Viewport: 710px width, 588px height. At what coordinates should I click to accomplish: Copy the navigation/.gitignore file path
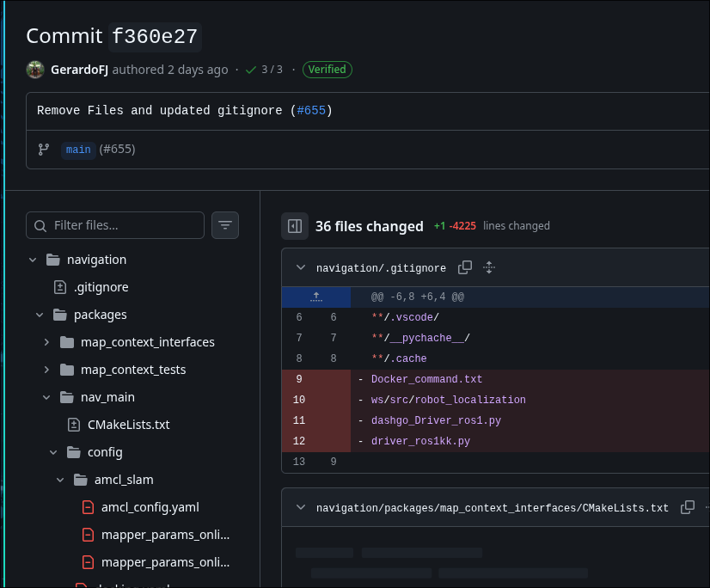465,267
